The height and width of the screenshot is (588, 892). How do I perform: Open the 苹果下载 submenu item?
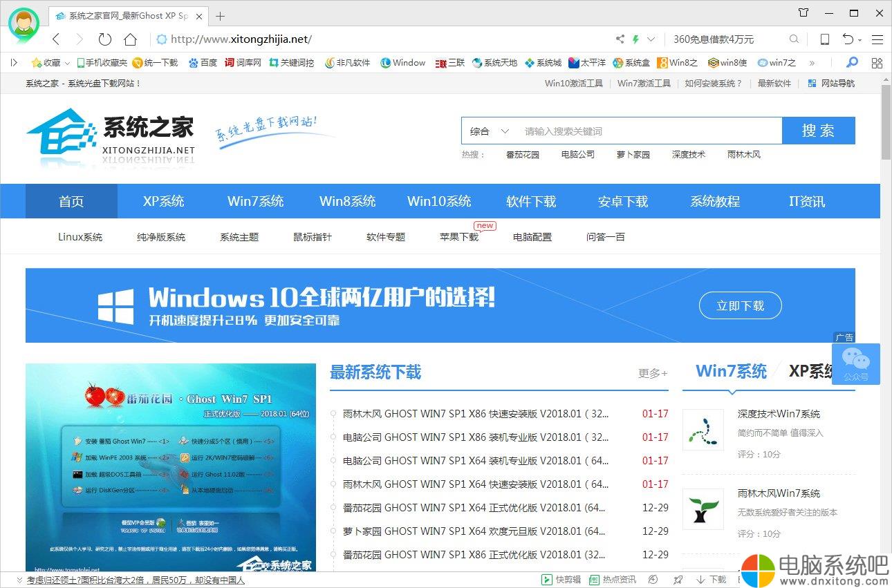[x=459, y=237]
